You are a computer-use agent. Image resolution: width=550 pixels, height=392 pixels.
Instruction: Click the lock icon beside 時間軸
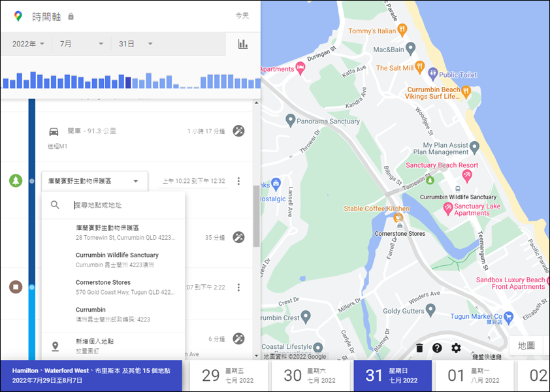click(71, 16)
